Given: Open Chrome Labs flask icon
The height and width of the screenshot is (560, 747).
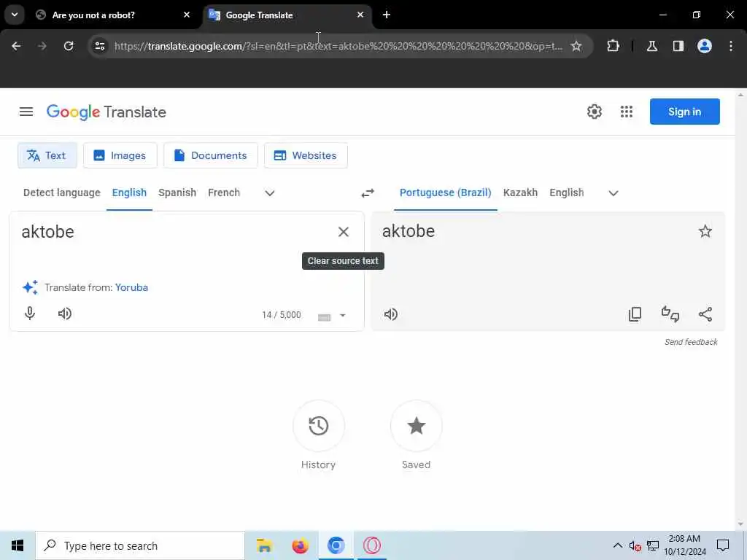Looking at the screenshot, I should pos(652,46).
